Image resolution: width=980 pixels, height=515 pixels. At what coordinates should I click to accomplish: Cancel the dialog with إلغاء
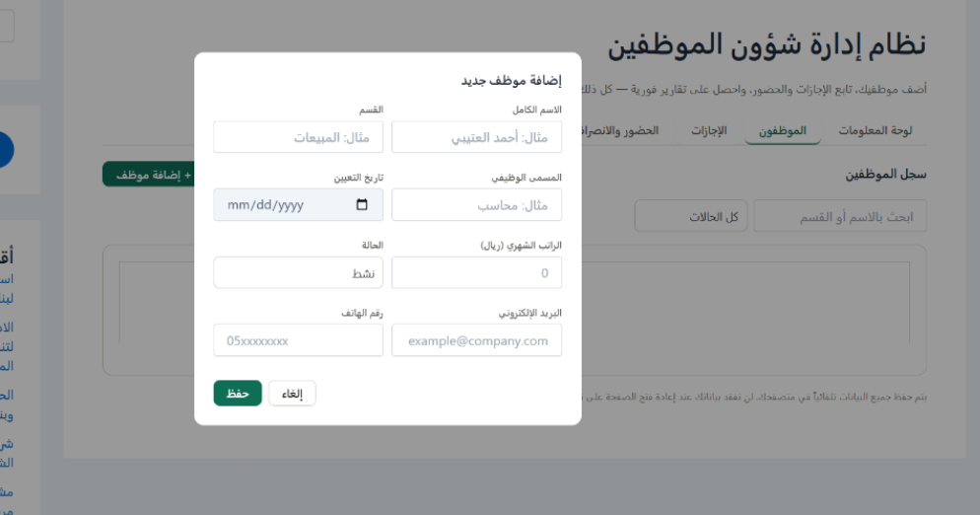click(x=292, y=393)
